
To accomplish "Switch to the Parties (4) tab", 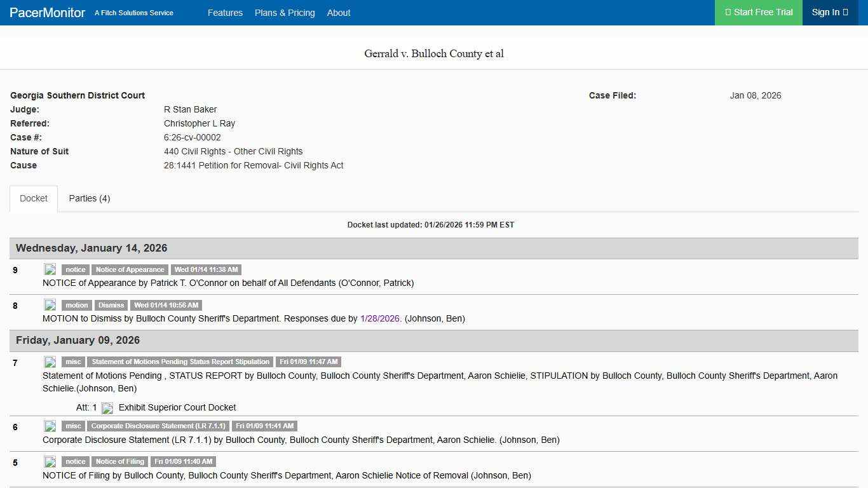I will coord(90,198).
